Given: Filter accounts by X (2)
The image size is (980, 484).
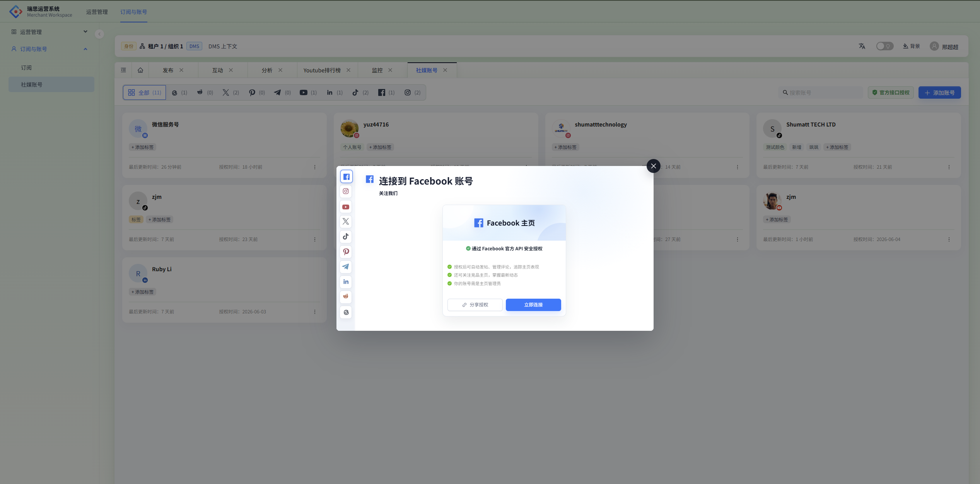Looking at the screenshot, I should pyautogui.click(x=230, y=92).
